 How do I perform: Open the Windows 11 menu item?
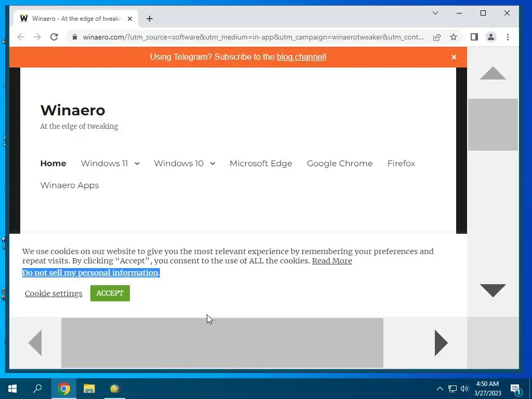pos(104,163)
